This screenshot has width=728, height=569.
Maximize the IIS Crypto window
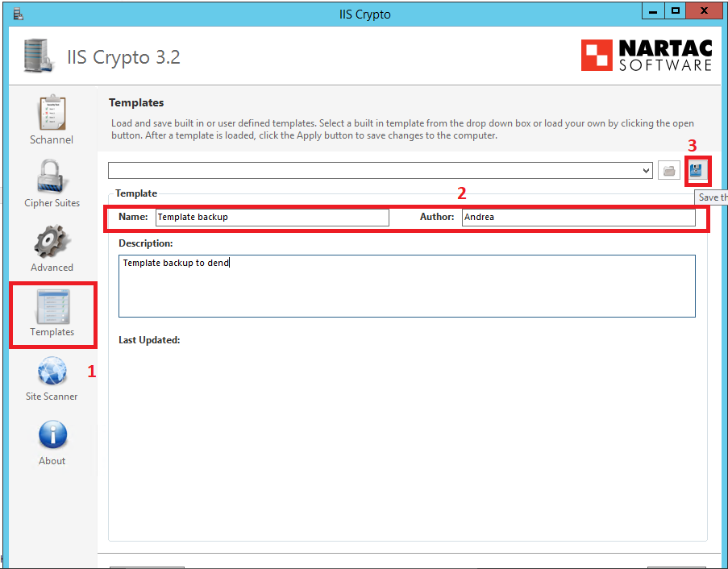(x=676, y=11)
